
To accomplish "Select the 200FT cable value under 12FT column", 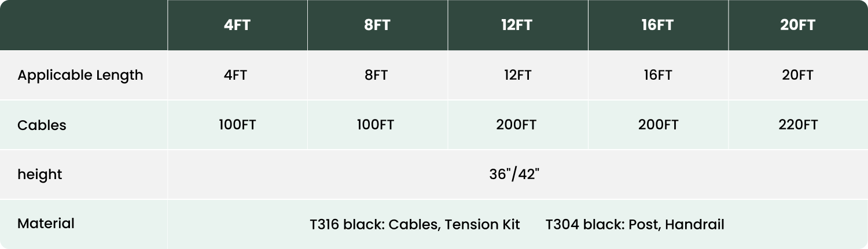I will [516, 125].
